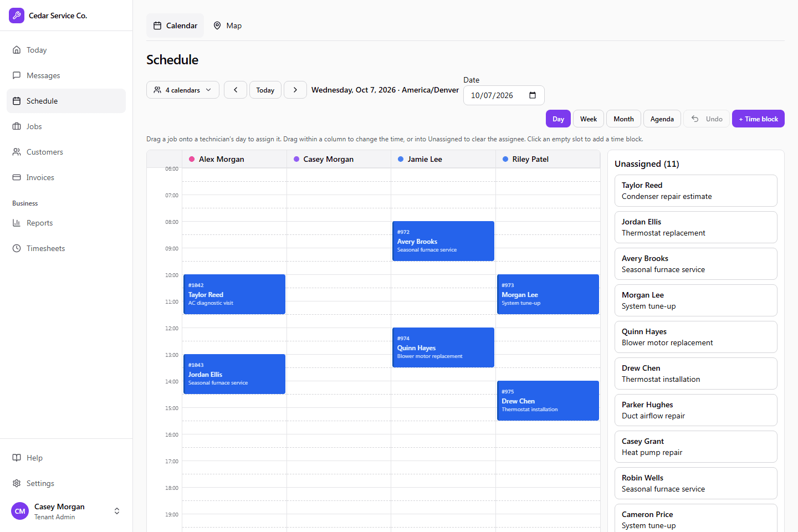Click the Cedar Service Co. wrench logo
Screen dimensions: 798x532
pyautogui.click(x=17, y=16)
